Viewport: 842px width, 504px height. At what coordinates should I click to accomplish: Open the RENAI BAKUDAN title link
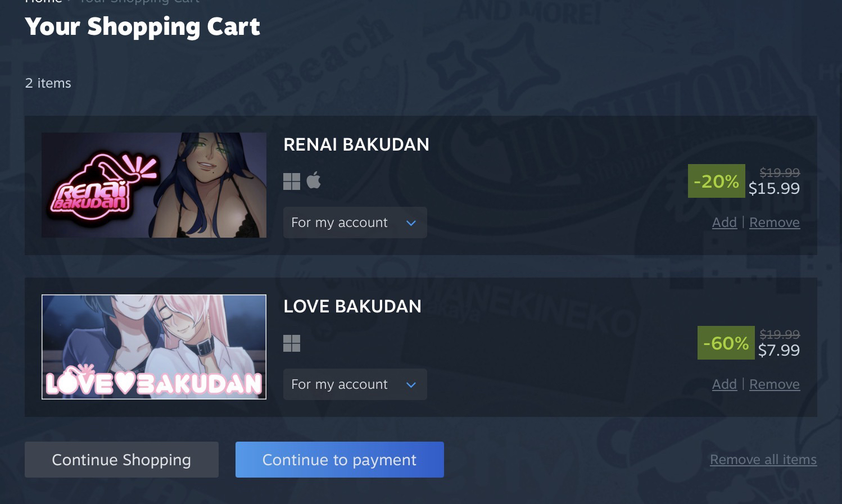356,144
